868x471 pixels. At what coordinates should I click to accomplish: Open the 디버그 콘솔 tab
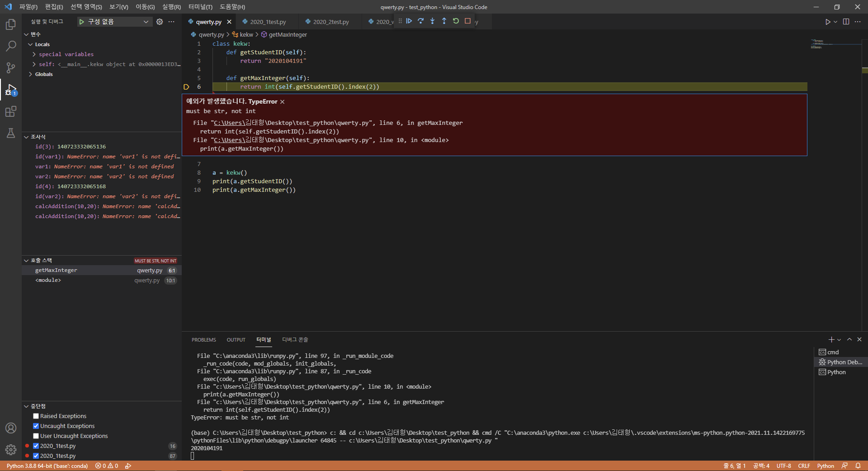295,340
